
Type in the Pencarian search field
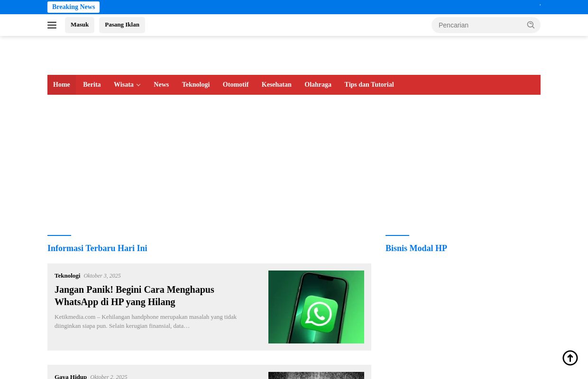point(478,25)
